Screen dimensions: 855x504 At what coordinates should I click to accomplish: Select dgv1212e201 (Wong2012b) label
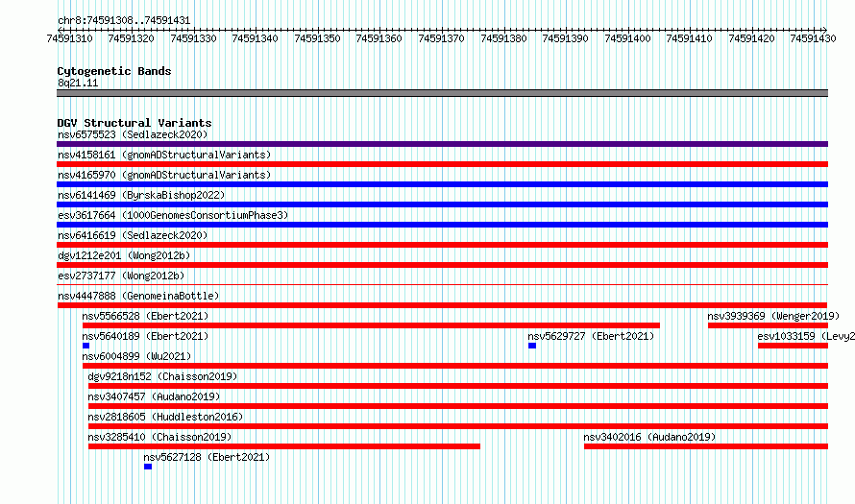tap(124, 255)
